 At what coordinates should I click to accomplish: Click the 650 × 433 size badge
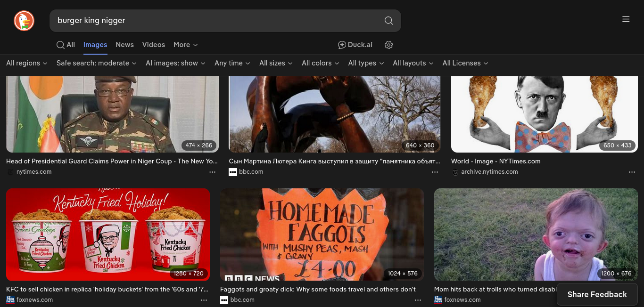(x=617, y=145)
